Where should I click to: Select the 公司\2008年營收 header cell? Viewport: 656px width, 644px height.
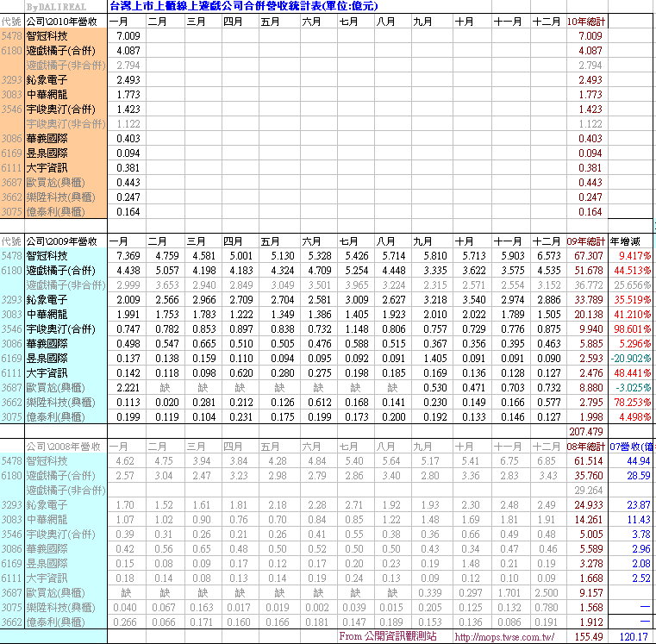coord(63,447)
